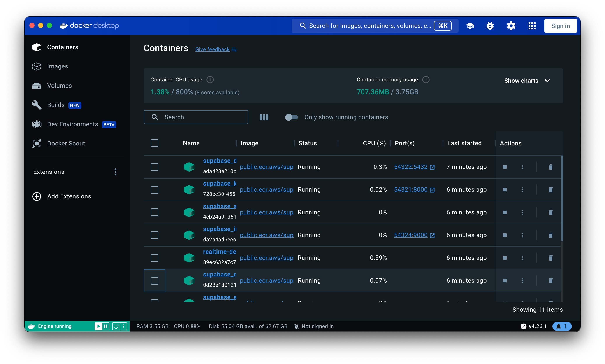Click the column layout icon next to Search
The image size is (605, 364).
pyautogui.click(x=264, y=117)
